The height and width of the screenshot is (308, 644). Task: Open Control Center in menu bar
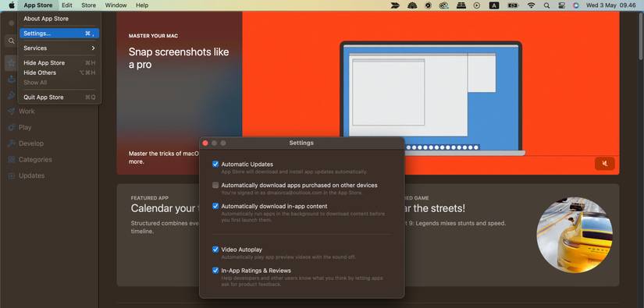pos(562,5)
